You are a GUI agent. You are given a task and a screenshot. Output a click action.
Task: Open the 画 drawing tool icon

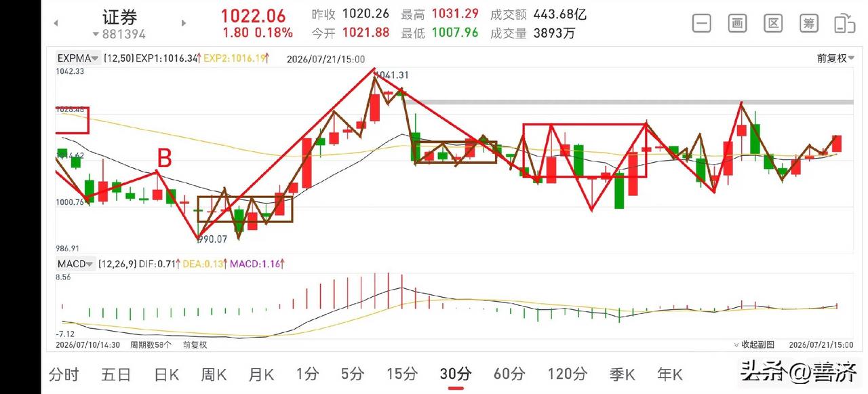[x=738, y=23]
